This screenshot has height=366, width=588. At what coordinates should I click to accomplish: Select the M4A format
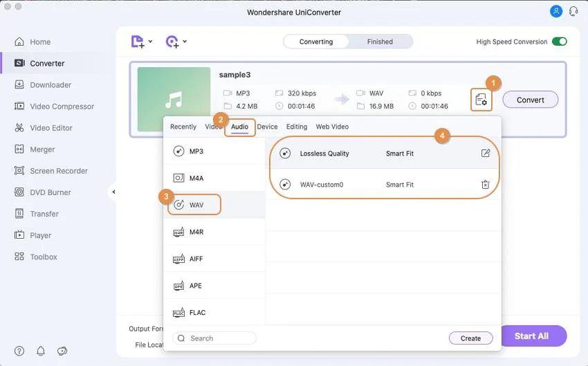(x=214, y=178)
